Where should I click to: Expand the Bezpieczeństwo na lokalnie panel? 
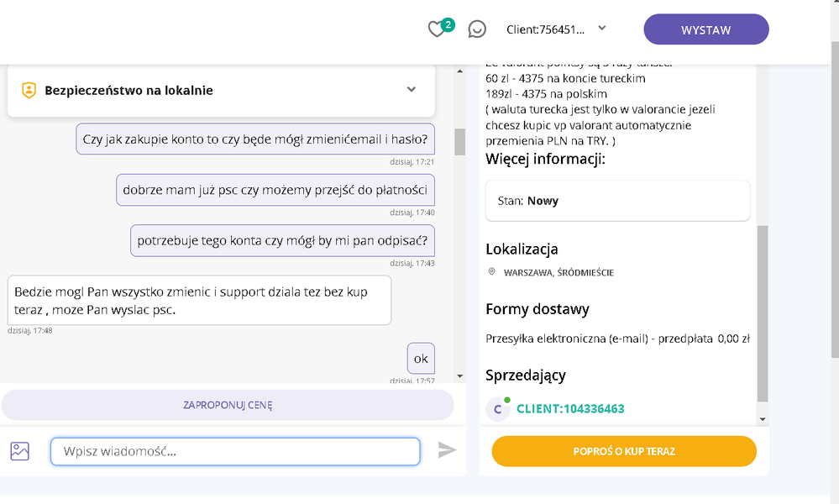point(411,90)
